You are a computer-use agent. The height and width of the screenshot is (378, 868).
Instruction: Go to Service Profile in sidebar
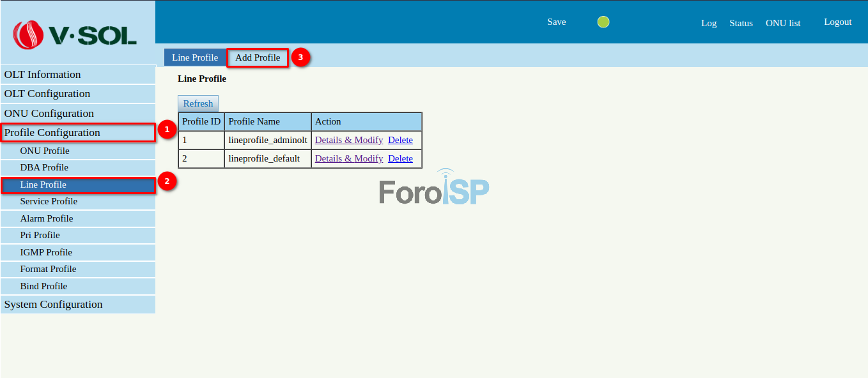click(49, 201)
